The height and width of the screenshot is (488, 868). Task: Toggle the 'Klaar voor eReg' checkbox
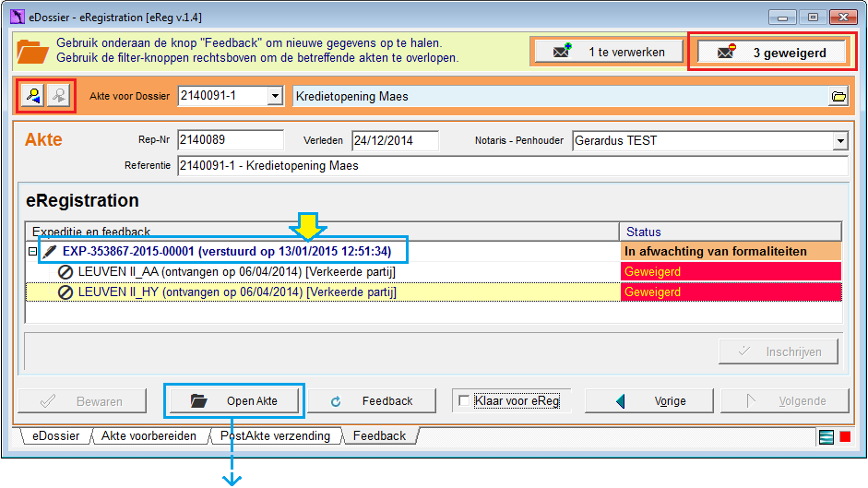point(465,400)
